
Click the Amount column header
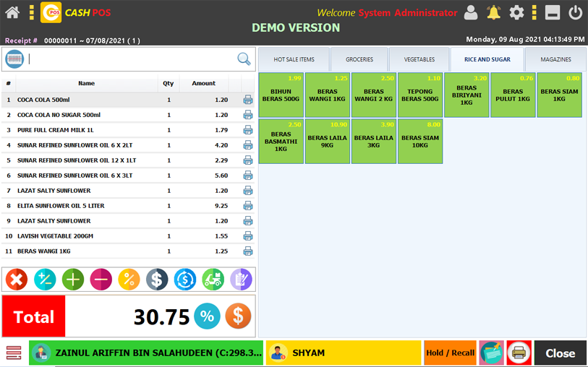point(204,83)
